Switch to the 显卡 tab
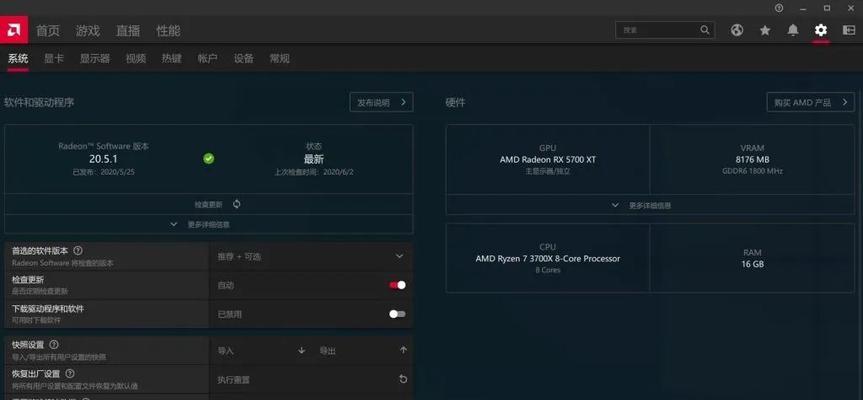Viewport: 863px width, 400px height. pyautogui.click(x=54, y=58)
